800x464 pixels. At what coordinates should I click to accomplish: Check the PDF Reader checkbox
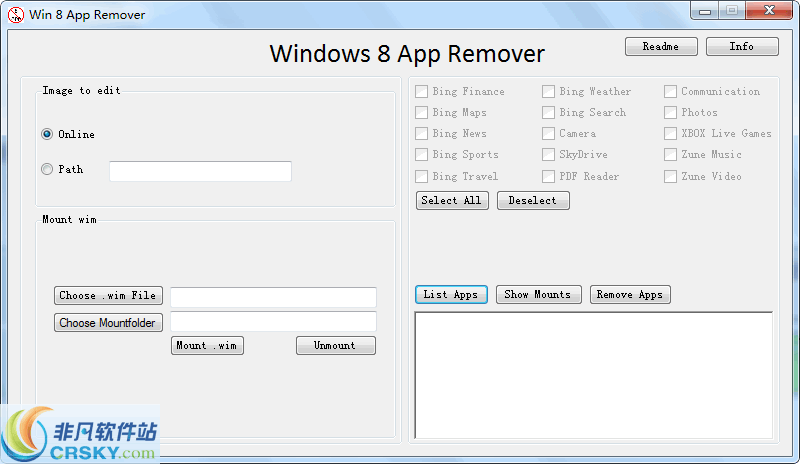548,176
